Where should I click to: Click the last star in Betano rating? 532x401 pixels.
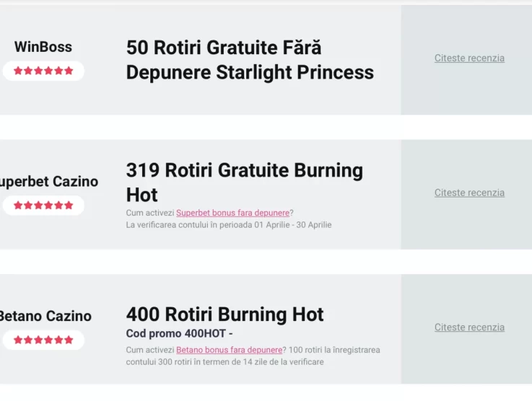pyautogui.click(x=69, y=340)
